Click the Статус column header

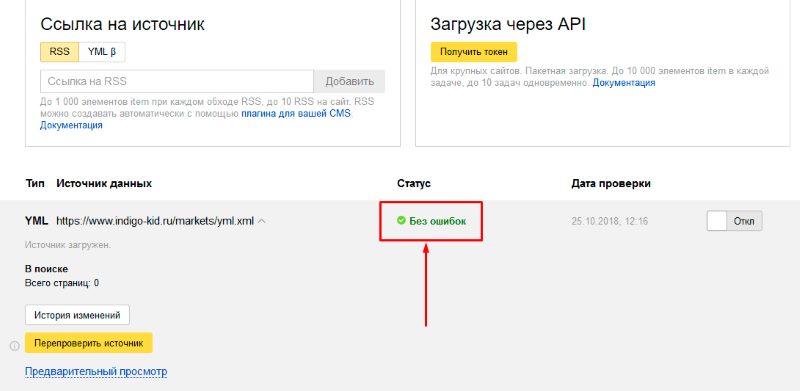pos(414,183)
